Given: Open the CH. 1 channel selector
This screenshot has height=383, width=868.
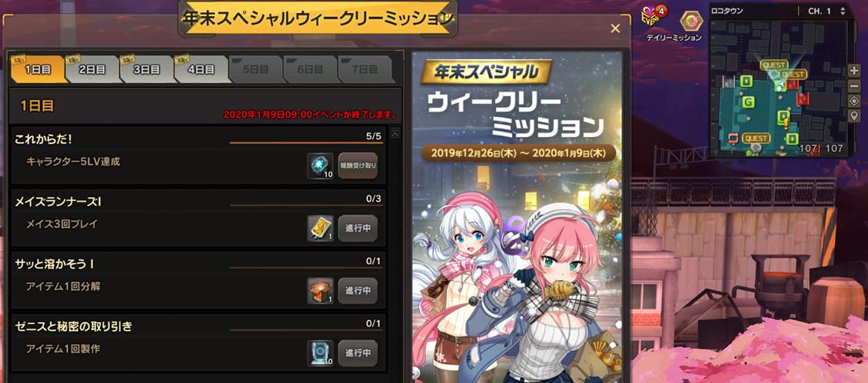Looking at the screenshot, I should pos(826,11).
